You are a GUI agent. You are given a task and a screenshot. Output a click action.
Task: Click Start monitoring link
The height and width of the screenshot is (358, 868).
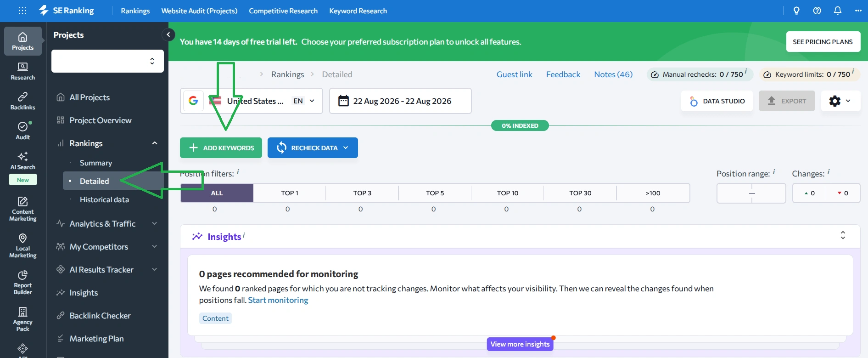coord(278,300)
